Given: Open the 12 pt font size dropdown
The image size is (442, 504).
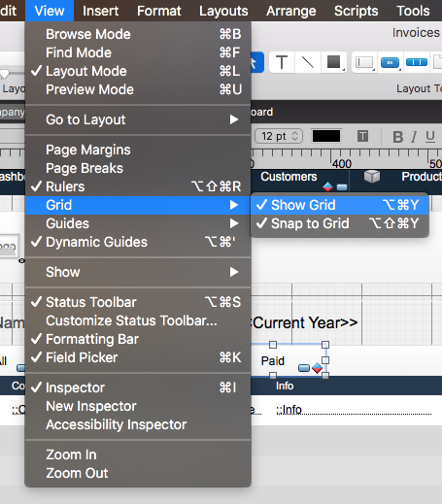Looking at the screenshot, I should [x=279, y=136].
